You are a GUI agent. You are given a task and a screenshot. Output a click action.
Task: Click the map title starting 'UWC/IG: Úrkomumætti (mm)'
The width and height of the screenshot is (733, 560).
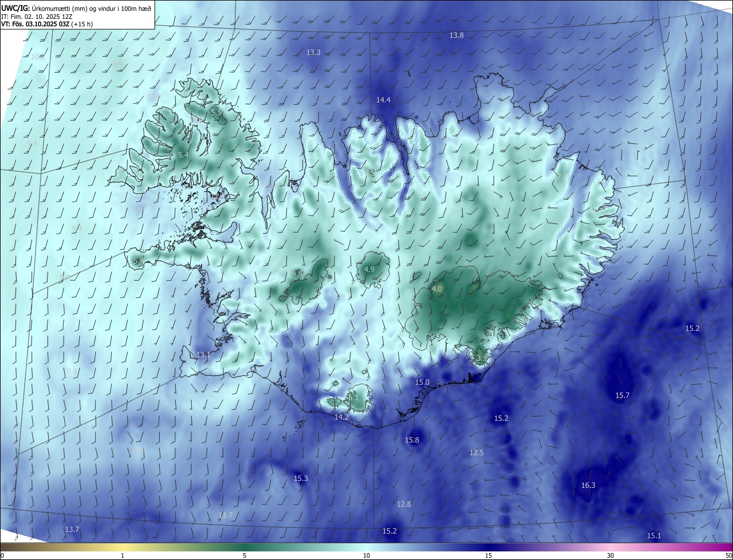click(76, 8)
